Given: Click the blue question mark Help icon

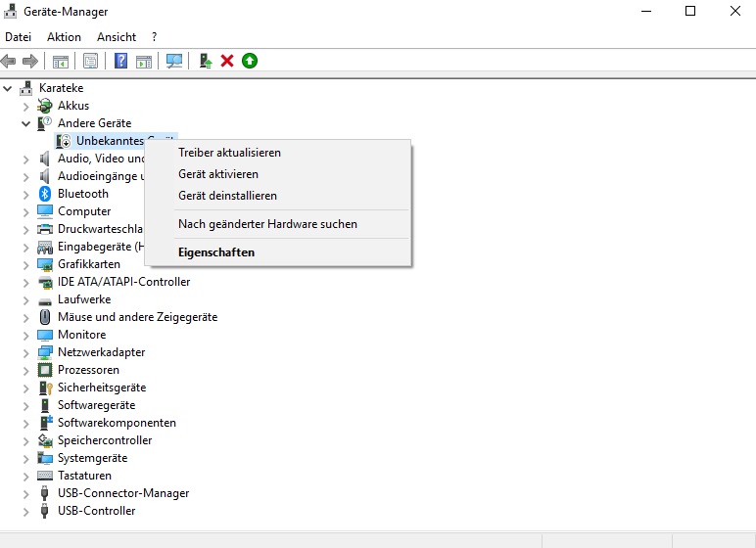Looking at the screenshot, I should coord(120,61).
